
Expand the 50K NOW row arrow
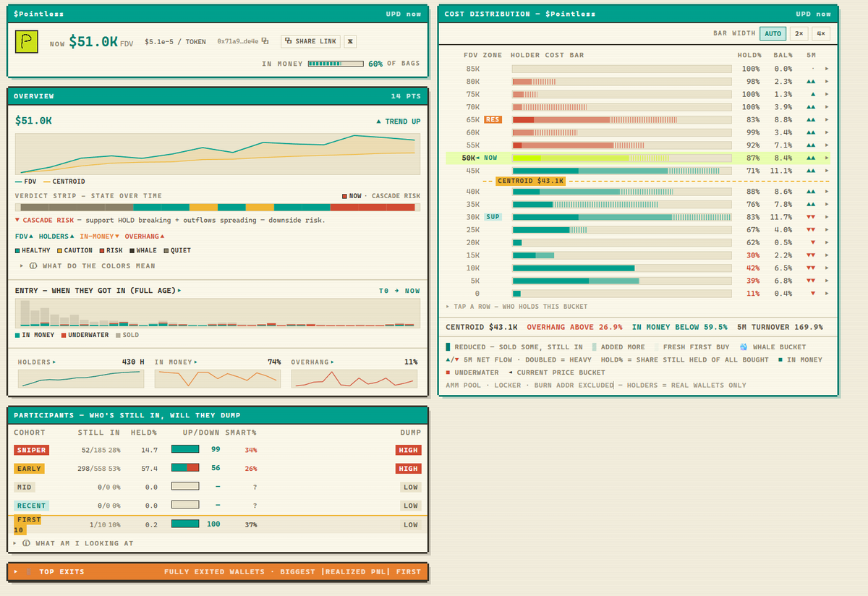(x=827, y=158)
